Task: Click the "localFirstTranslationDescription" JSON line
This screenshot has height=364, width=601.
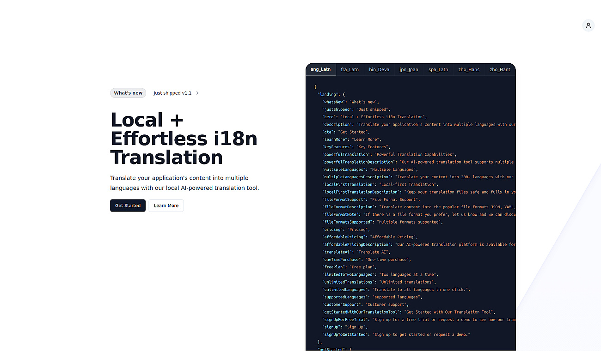Action: point(419,192)
